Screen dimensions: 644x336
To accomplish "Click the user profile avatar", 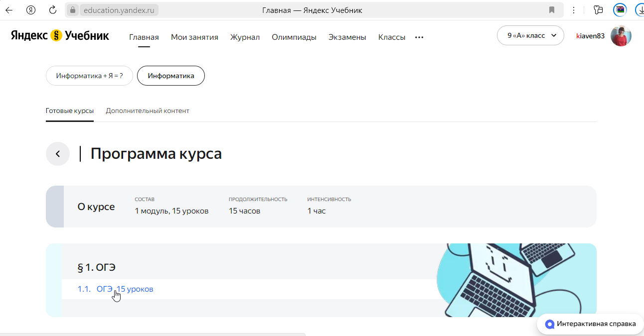I will tap(621, 36).
